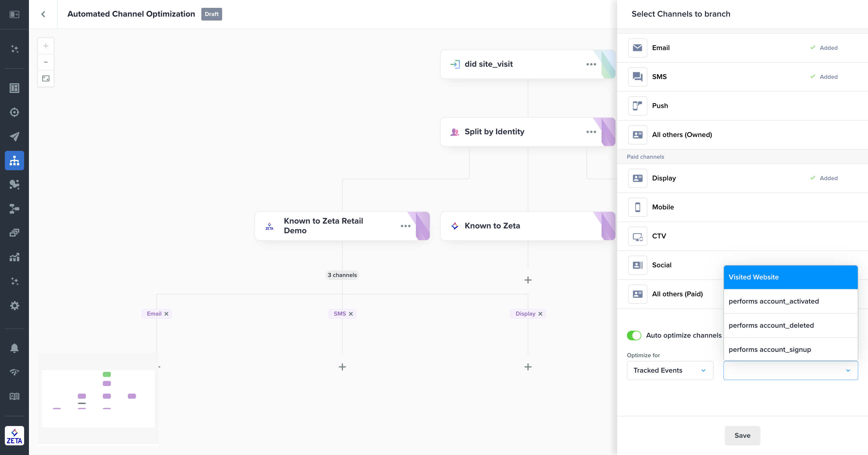Click the Save button
The image size is (868, 455).
pyautogui.click(x=742, y=435)
